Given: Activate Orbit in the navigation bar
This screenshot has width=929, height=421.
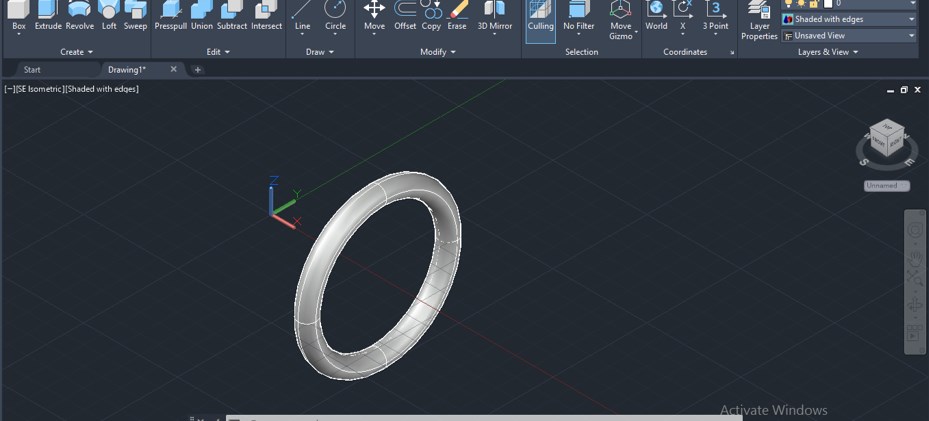Looking at the screenshot, I should tap(915, 306).
